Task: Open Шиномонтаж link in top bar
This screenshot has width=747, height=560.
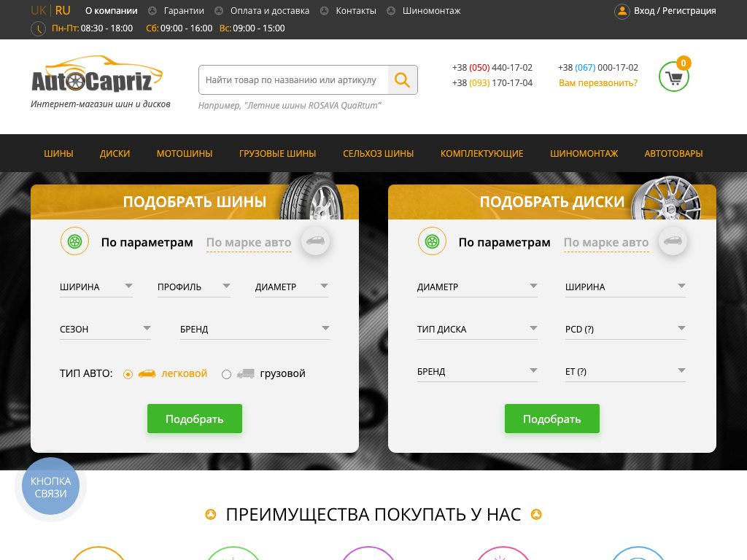Action: click(432, 10)
